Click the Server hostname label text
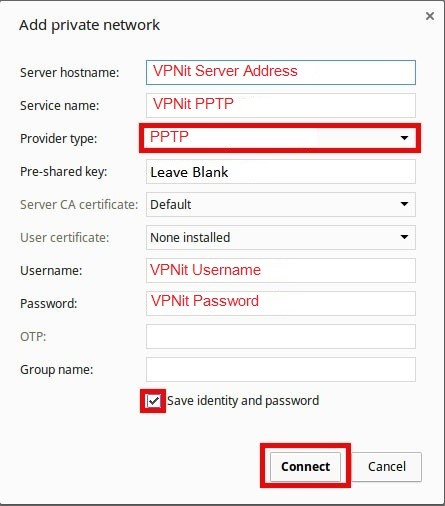 70,72
